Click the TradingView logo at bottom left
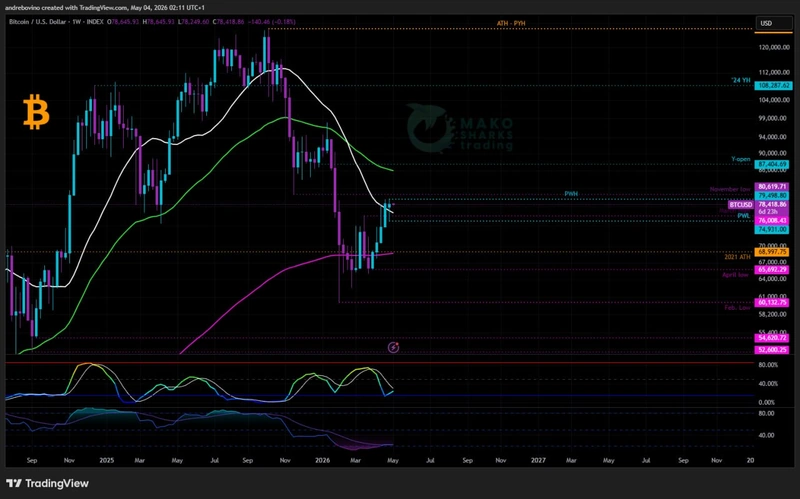The image size is (800, 499). tap(47, 483)
